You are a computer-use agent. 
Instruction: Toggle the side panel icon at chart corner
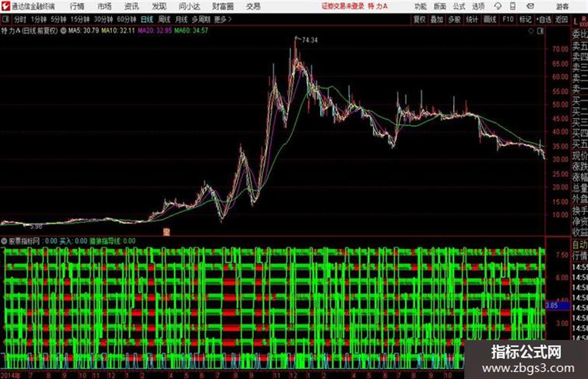[x=540, y=31]
